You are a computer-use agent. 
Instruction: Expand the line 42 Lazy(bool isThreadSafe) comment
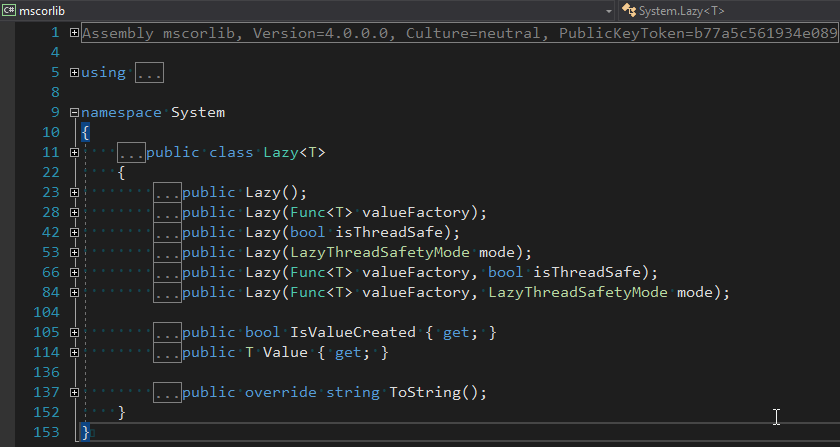74,233
